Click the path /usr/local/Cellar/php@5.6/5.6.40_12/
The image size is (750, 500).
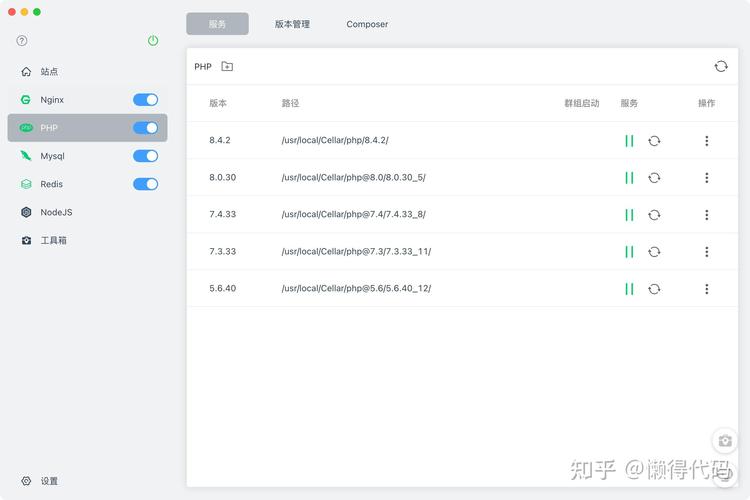coord(356,289)
